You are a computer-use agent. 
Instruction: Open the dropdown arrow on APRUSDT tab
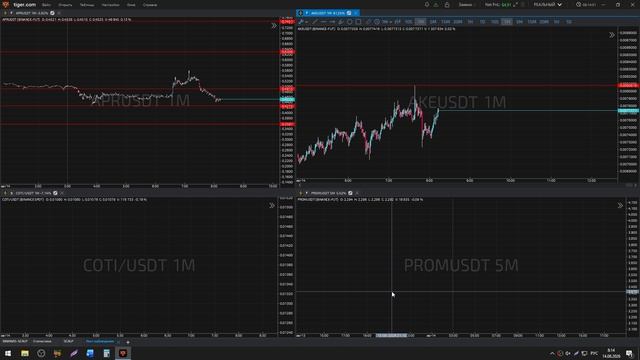click(x=11, y=13)
